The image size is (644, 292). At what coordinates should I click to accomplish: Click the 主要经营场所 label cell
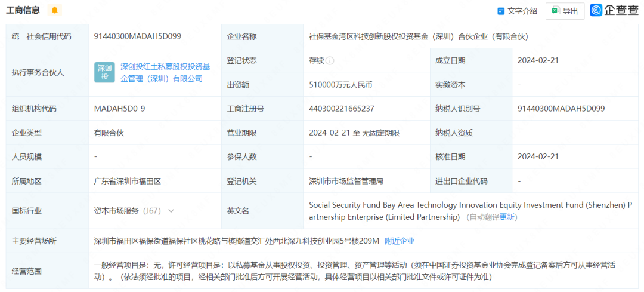coord(47,241)
